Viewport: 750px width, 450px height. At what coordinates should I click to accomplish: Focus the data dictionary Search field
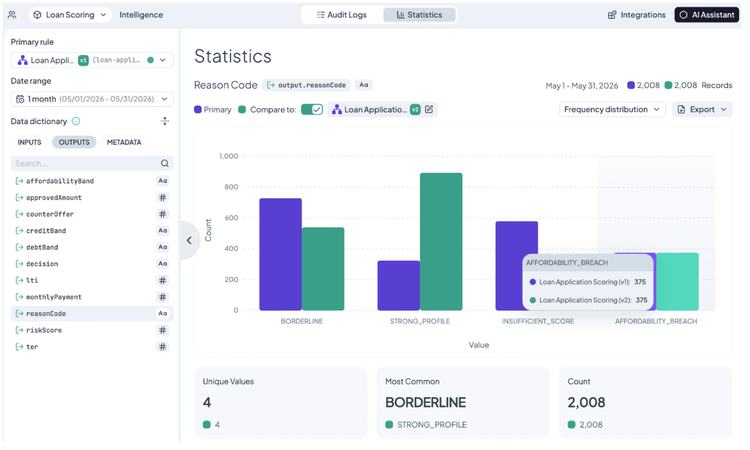[x=92, y=164]
